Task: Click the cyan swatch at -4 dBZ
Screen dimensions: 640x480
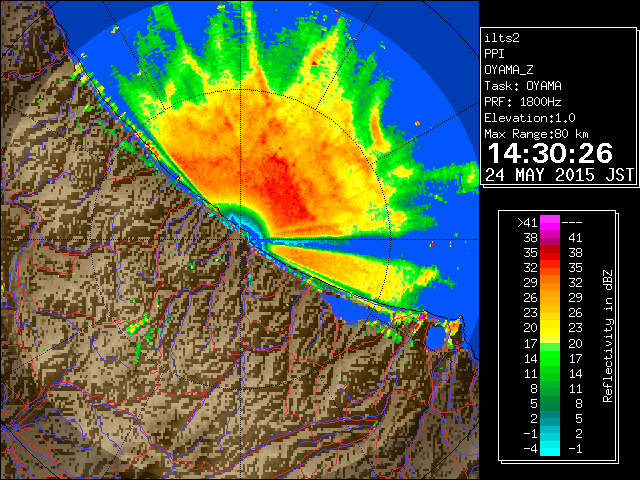Action: coord(550,449)
